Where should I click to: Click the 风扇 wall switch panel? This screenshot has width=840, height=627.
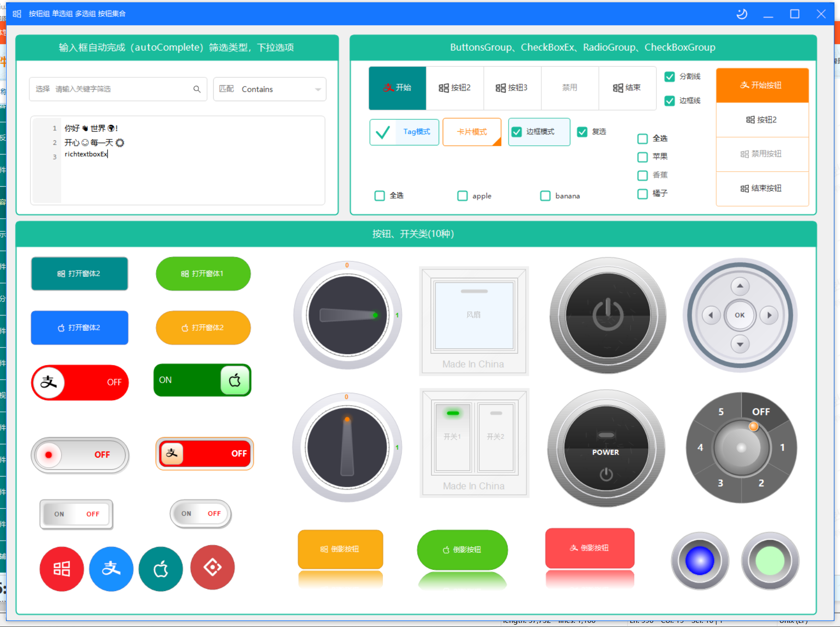[474, 316]
